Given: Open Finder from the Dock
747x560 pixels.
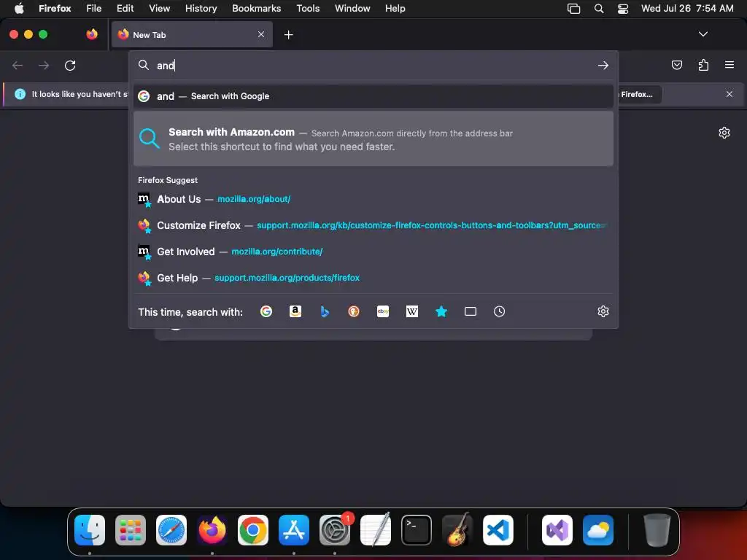Looking at the screenshot, I should (x=90, y=530).
